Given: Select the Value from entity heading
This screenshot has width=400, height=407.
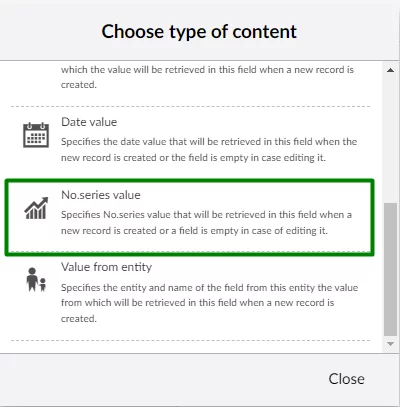Looking at the screenshot, I should [106, 267].
